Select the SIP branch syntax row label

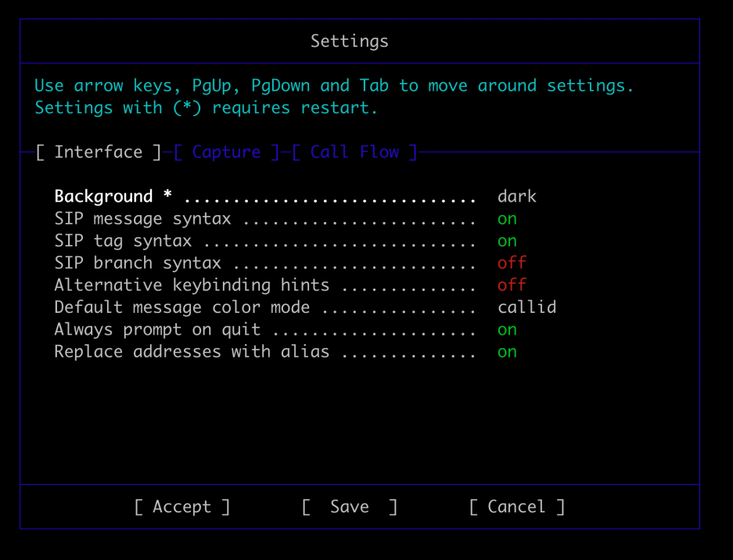[x=138, y=263]
